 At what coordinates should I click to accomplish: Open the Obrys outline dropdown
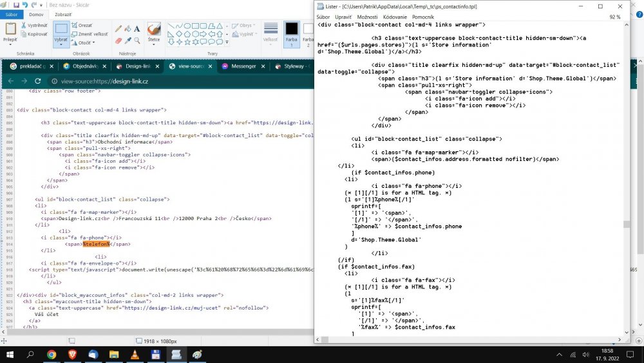coord(244,26)
